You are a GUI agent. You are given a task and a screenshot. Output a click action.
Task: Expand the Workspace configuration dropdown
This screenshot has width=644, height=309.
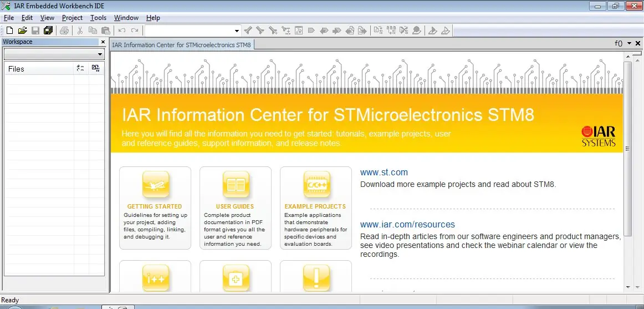(100, 54)
